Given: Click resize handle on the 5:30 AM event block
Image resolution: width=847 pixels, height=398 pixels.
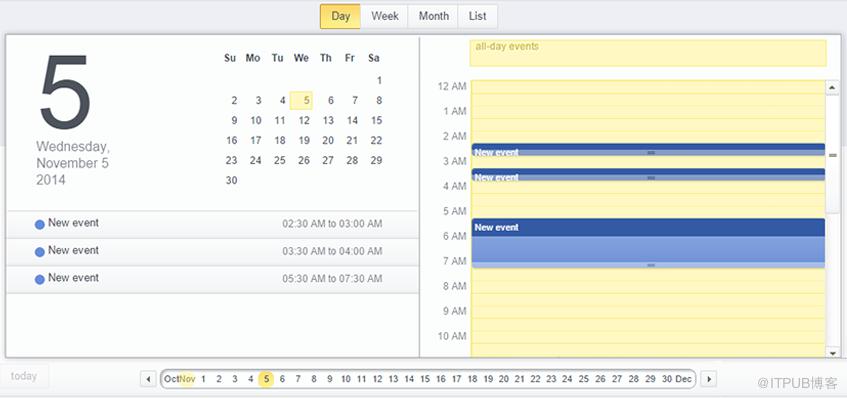Looking at the screenshot, I should [651, 265].
